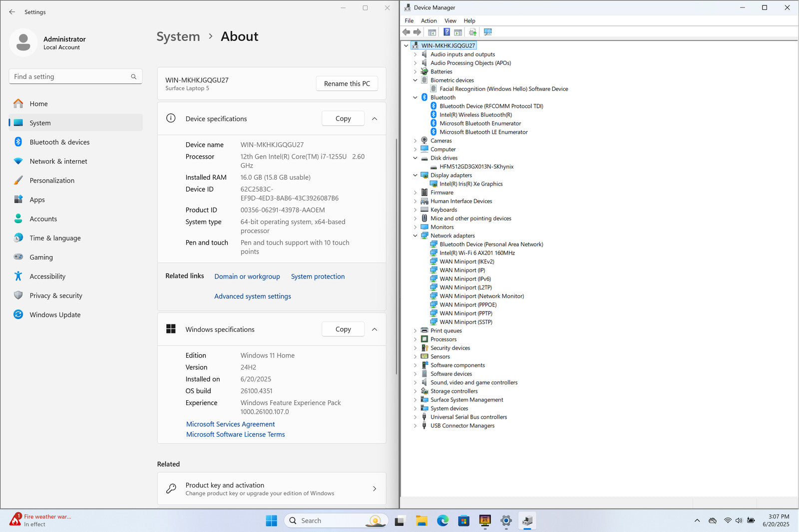Viewport: 799px width, 532px height.
Task: Click the Help icon in Device Manager toolbar
Action: tap(446, 32)
